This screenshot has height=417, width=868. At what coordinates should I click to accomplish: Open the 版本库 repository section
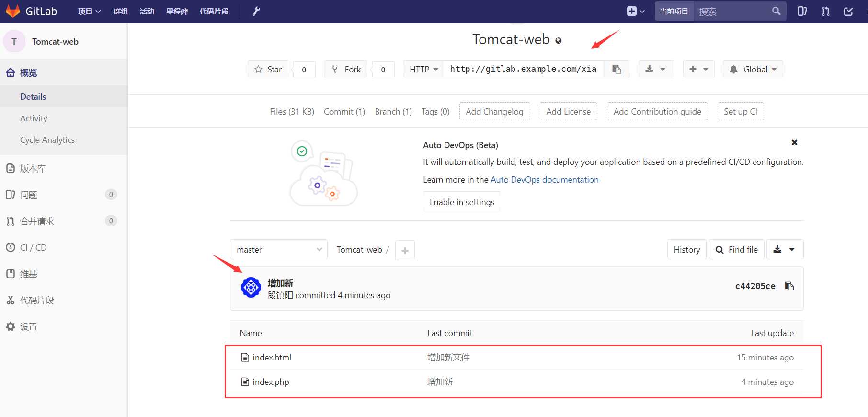[x=64, y=168]
